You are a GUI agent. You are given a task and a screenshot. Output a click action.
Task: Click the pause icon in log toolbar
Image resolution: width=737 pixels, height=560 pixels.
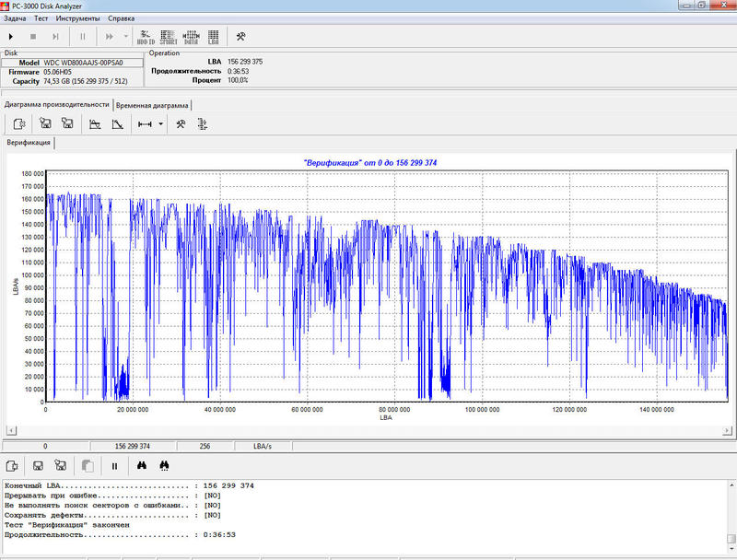click(114, 466)
